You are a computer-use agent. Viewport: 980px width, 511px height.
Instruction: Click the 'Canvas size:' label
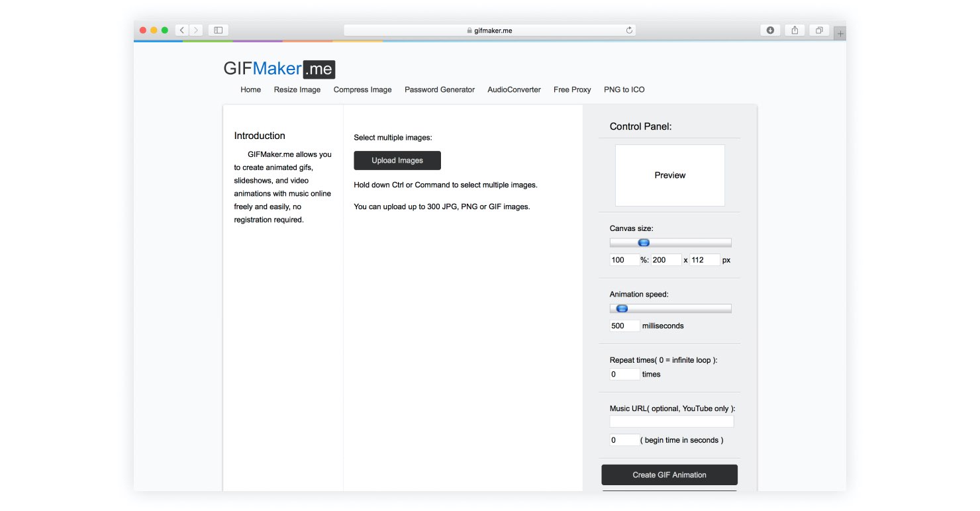[632, 228]
